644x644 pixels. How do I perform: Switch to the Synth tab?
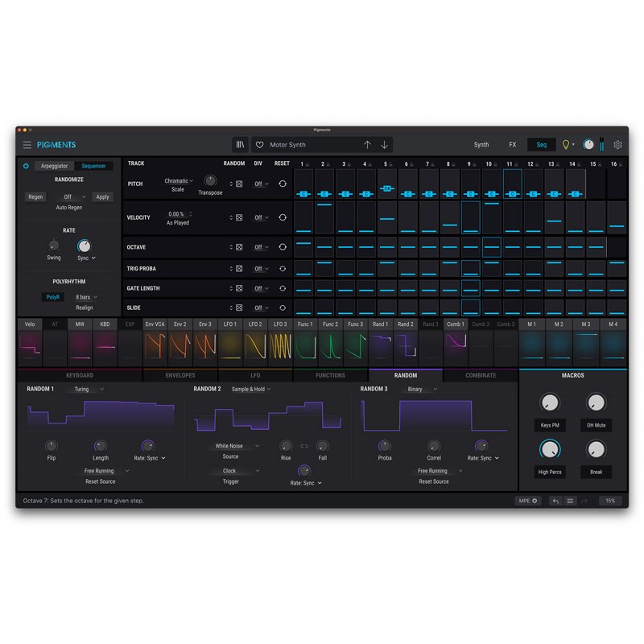481,145
